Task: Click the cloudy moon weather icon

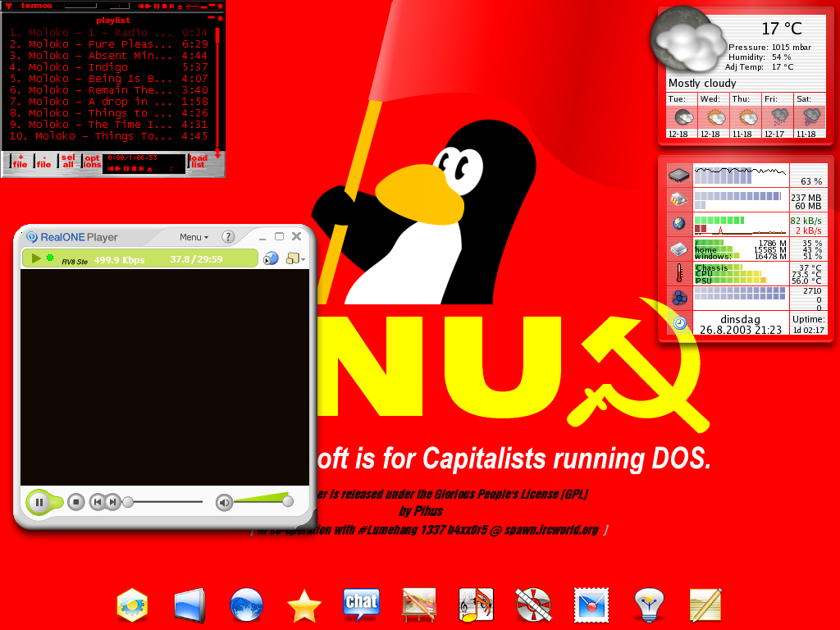Action: [687, 39]
